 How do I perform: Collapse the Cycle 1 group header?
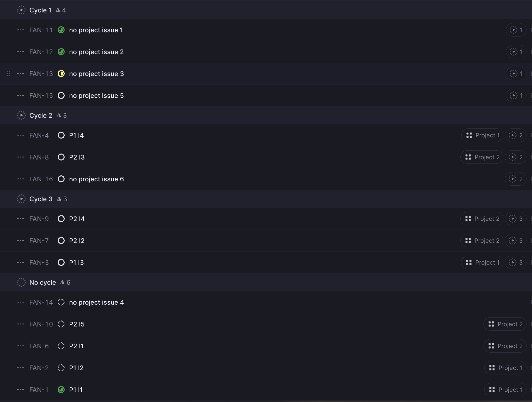coord(40,10)
